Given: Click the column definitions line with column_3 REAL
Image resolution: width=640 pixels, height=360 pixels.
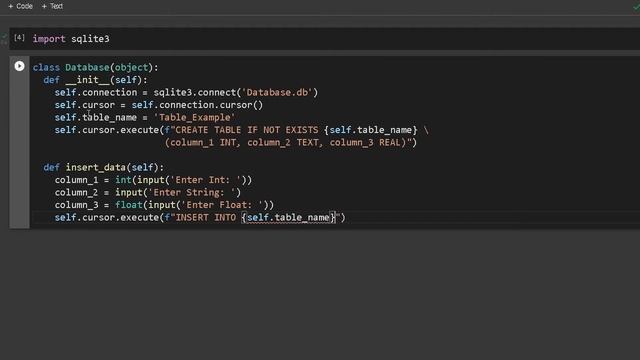Looking at the screenshot, I should [x=291, y=142].
